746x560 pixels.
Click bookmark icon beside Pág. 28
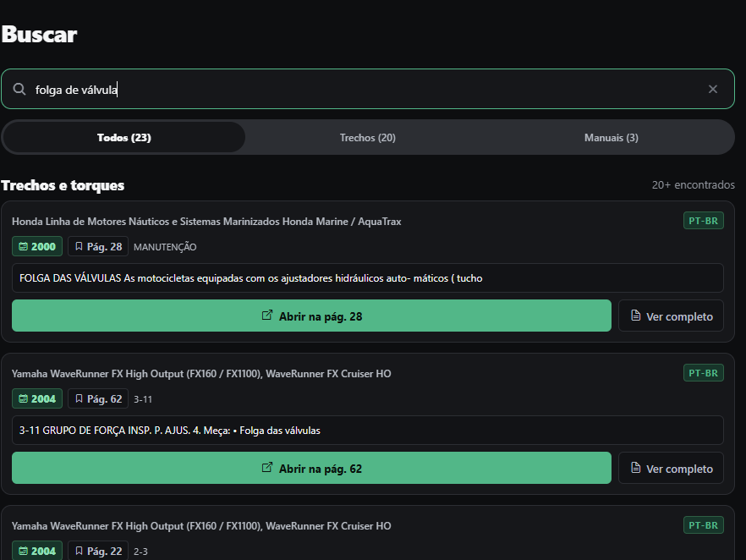(79, 246)
